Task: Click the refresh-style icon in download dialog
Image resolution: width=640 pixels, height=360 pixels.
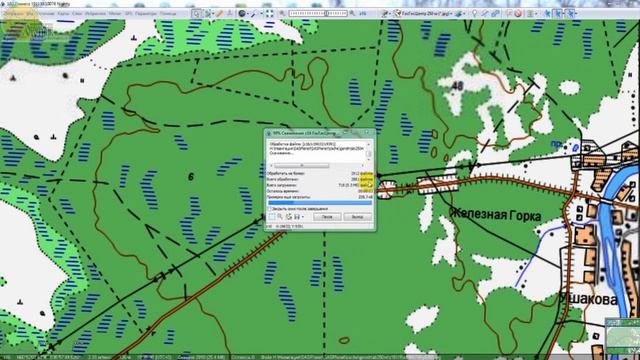Action: point(289,217)
